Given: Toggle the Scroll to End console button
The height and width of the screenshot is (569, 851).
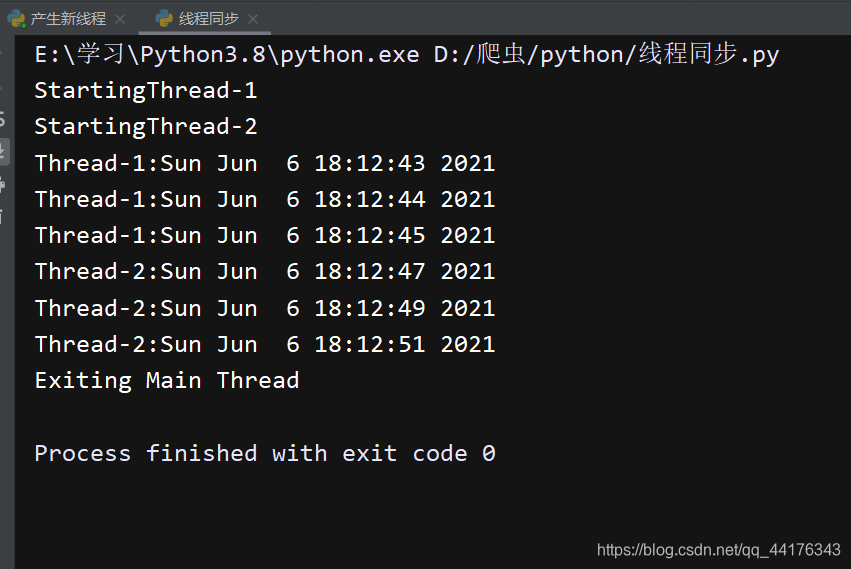Looking at the screenshot, I should pyautogui.click(x=3, y=151).
